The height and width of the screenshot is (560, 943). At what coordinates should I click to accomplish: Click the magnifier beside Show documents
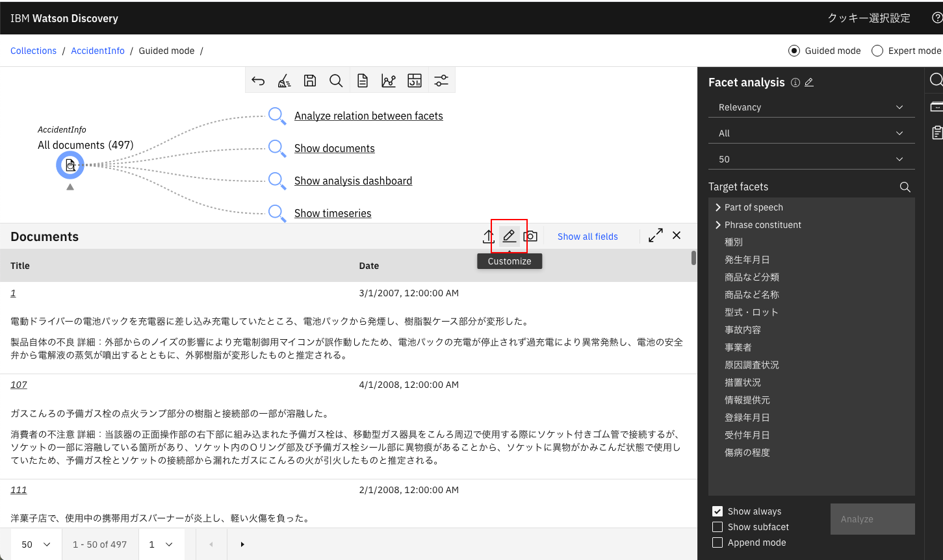[278, 148]
